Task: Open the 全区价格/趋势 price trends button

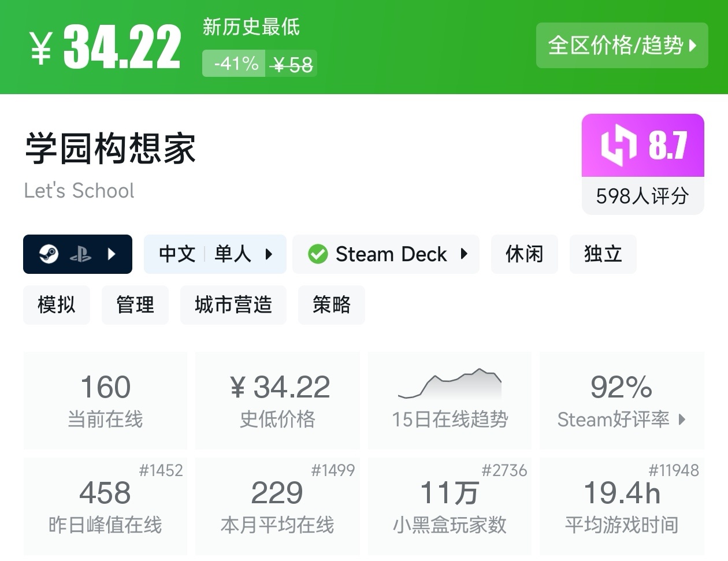Action: (622, 45)
